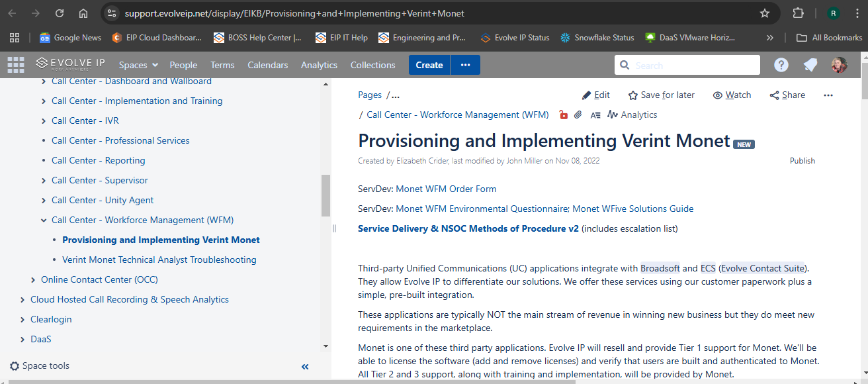This screenshot has height=384, width=868.
Task: Click the red unlocked restrictions padlock icon
Action: point(563,115)
